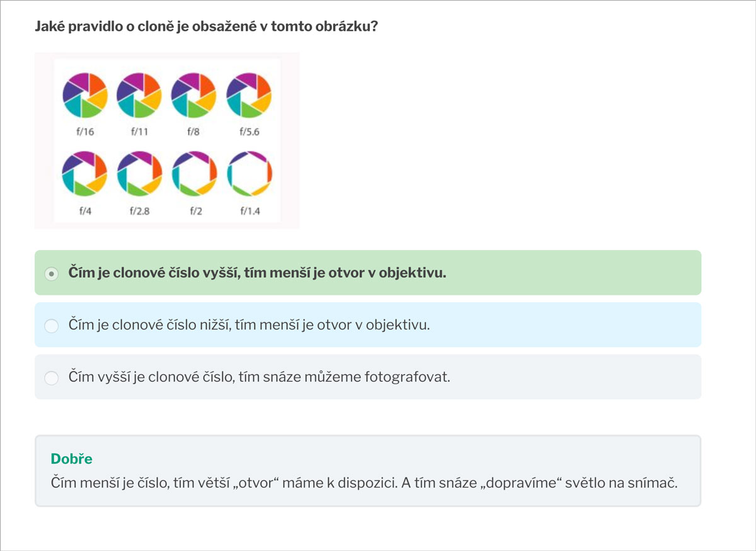The height and width of the screenshot is (551, 756).
Task: Click the f/16 label text
Action: (x=85, y=133)
